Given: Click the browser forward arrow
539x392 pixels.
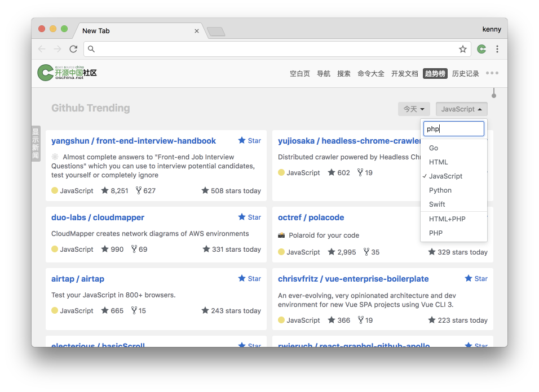Looking at the screenshot, I should 58,49.
